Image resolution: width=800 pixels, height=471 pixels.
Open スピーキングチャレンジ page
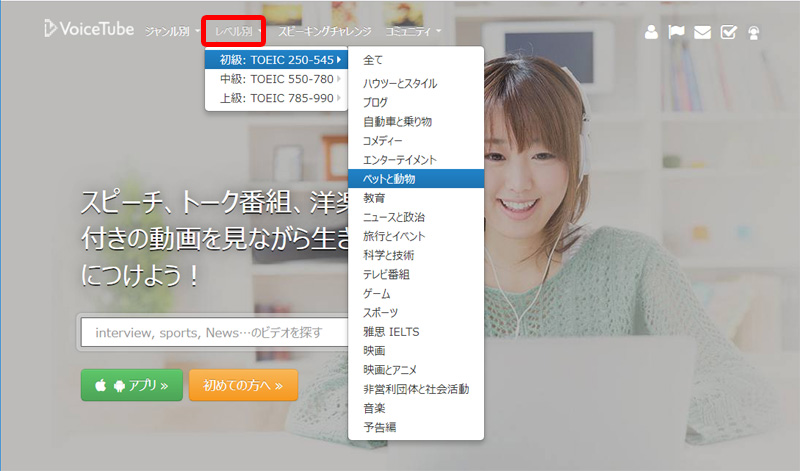click(x=324, y=32)
